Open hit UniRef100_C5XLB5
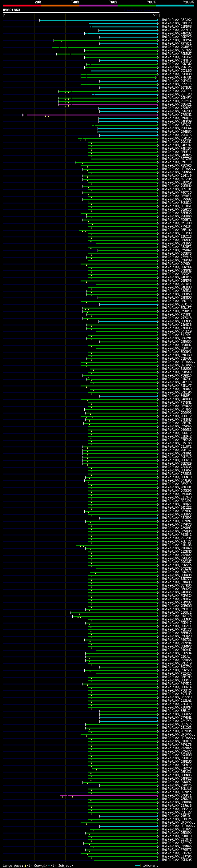Image resolution: width=197 pixels, height=868 pixels. pos(177,71)
